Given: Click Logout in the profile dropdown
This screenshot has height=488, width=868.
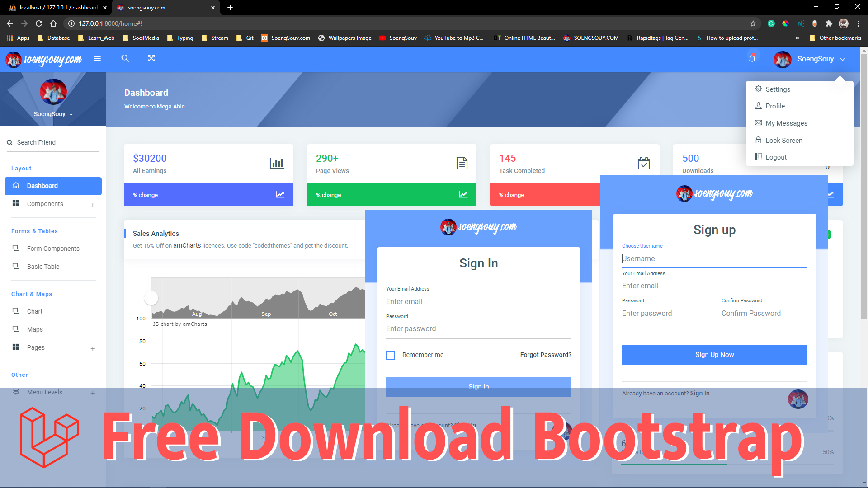Looking at the screenshot, I should point(776,157).
